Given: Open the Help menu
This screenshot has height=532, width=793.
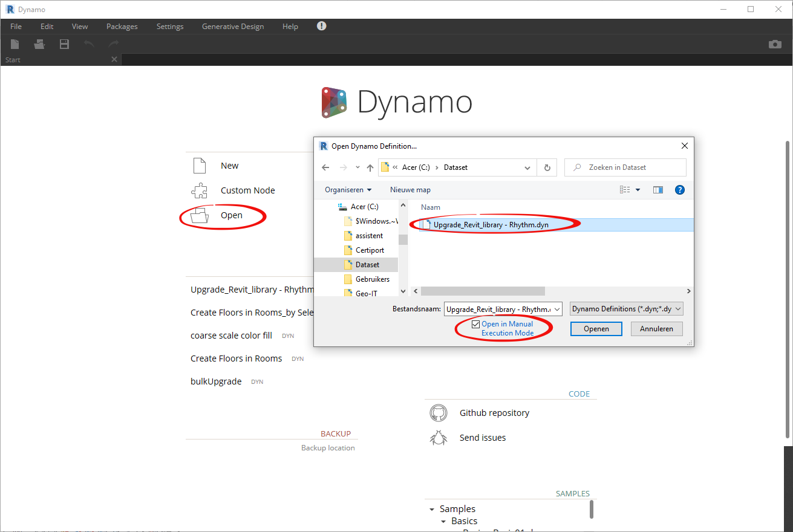Looking at the screenshot, I should click(x=290, y=27).
